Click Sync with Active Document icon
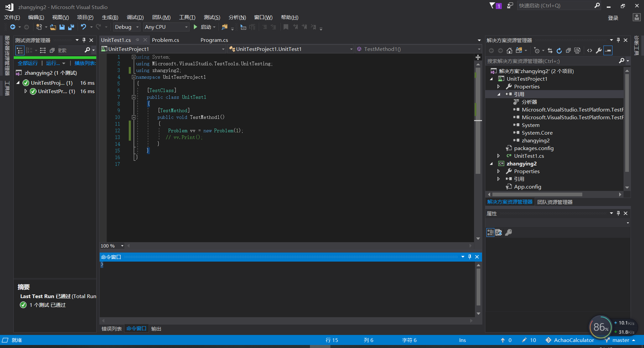Image resolution: width=644 pixels, height=348 pixels. pyautogui.click(x=550, y=51)
